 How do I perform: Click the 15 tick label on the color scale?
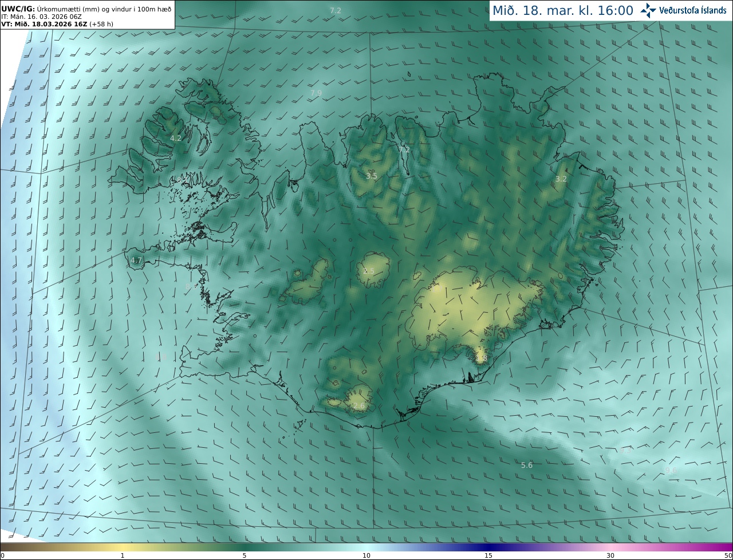[488, 555]
